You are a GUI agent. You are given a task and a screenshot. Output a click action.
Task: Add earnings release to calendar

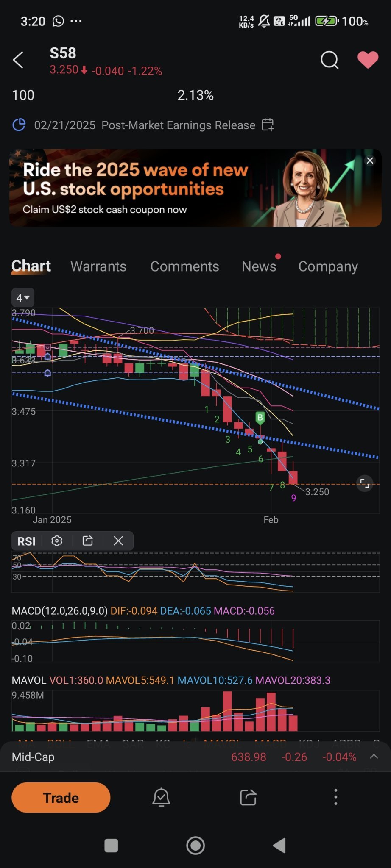tap(268, 125)
